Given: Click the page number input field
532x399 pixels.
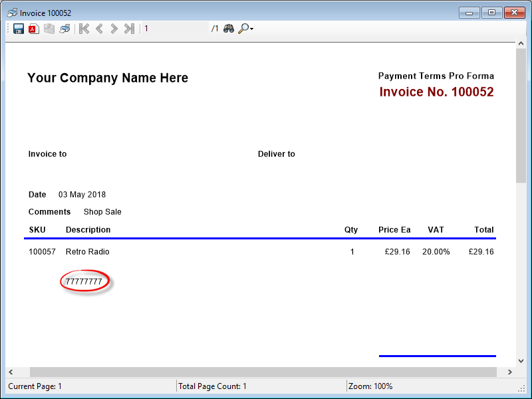Looking at the screenshot, I should (175, 29).
